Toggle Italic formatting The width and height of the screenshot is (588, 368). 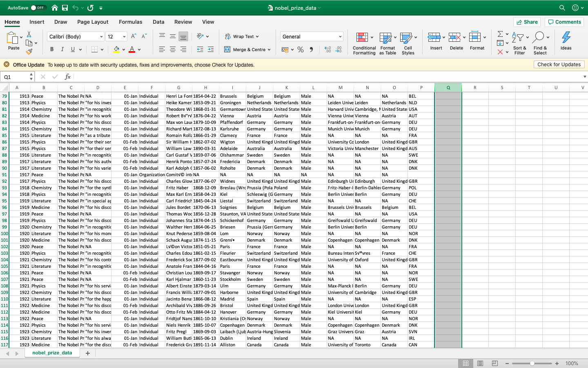(x=62, y=49)
